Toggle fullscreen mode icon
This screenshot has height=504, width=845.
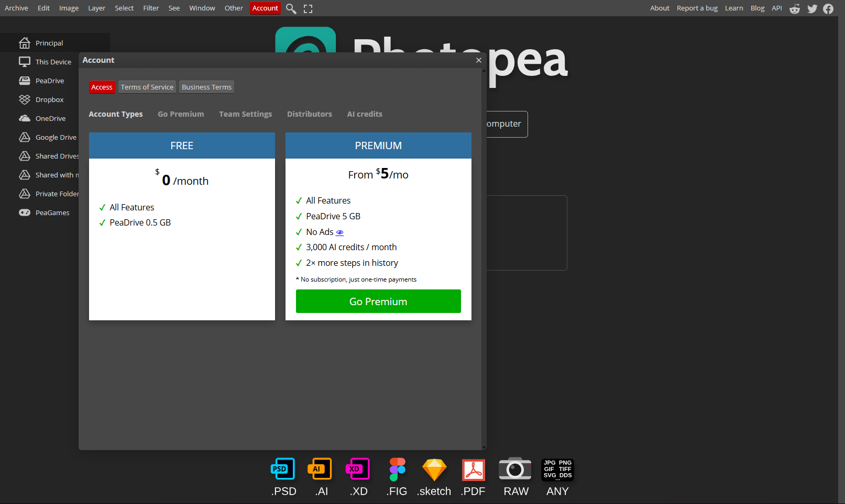point(308,9)
